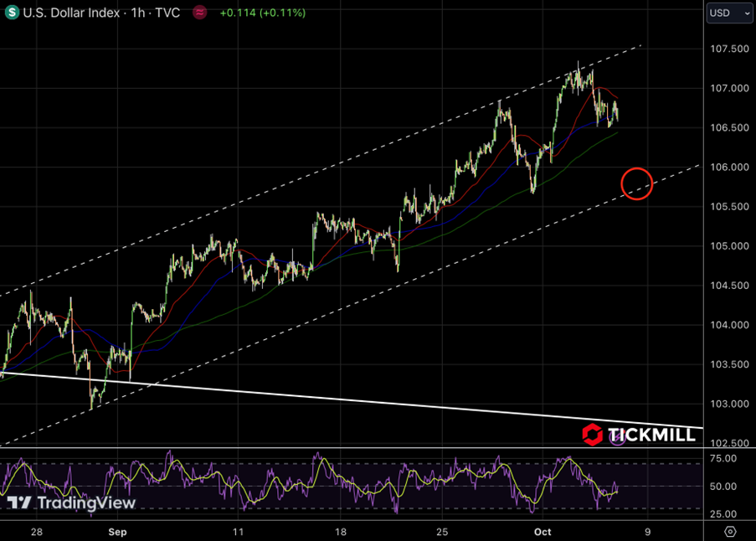Click the TradingView logo link
Viewport: 756px width, 541px height.
click(x=71, y=502)
